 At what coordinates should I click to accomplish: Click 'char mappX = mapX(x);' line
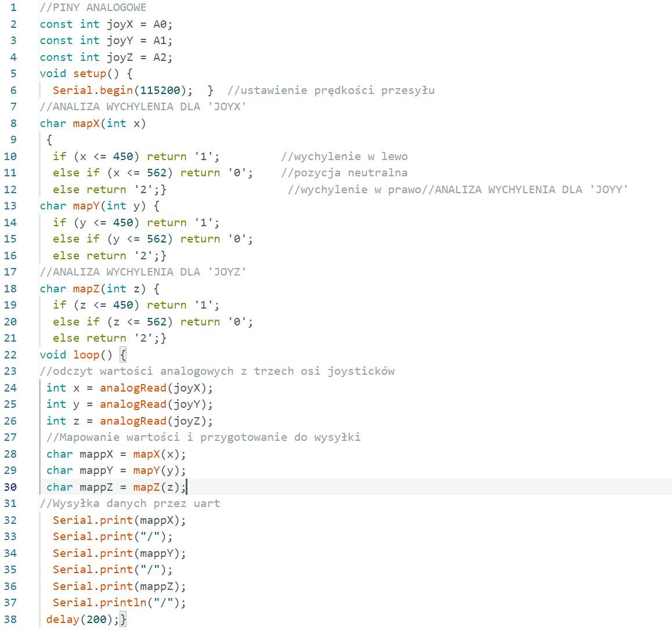[x=116, y=454]
